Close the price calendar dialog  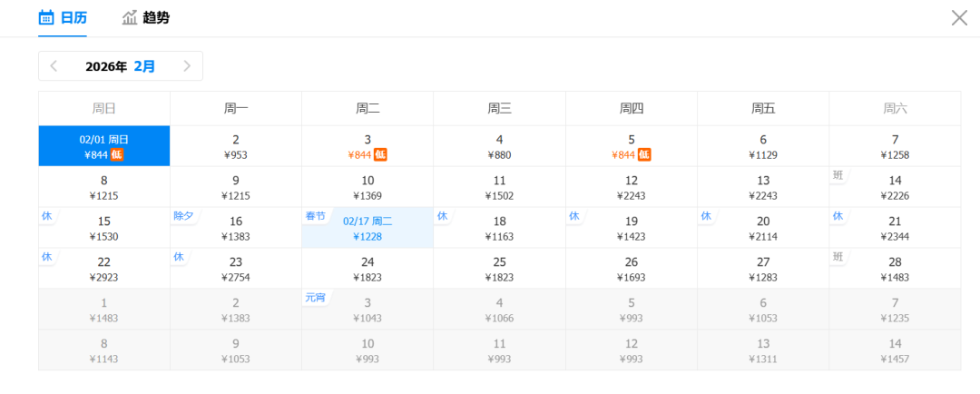point(959,17)
